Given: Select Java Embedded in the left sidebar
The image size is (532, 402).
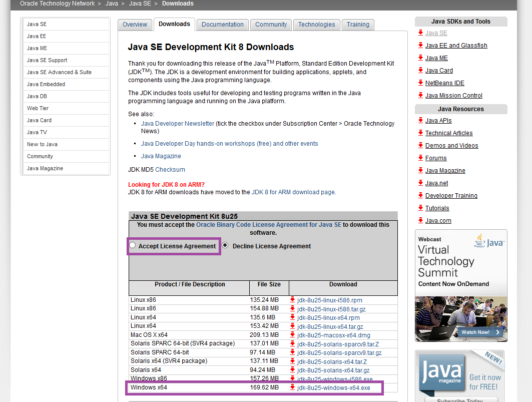Looking at the screenshot, I should click(47, 84).
